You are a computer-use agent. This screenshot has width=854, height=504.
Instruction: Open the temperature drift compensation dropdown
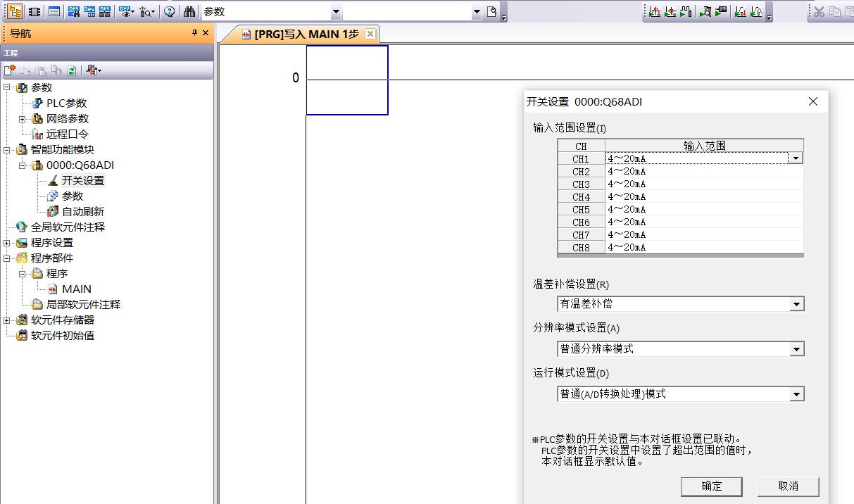(x=796, y=304)
